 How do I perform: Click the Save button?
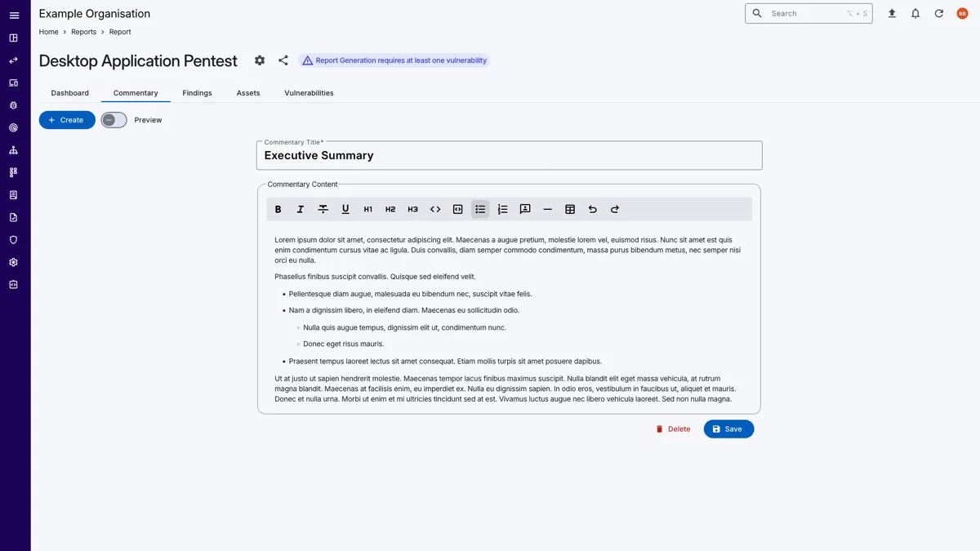point(728,429)
